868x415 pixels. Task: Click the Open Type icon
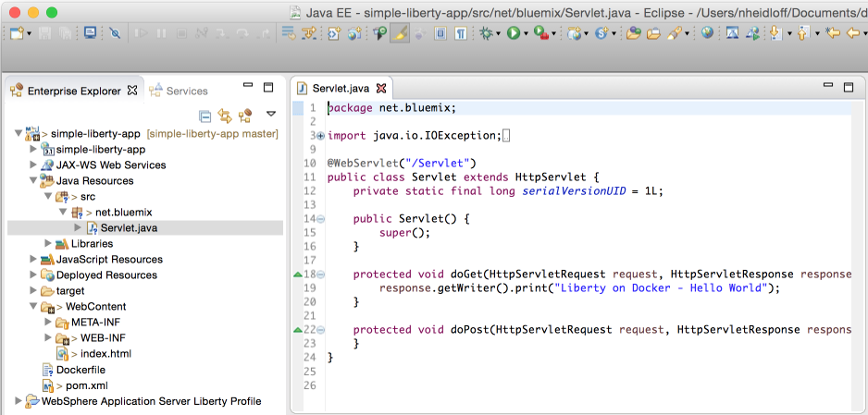tap(634, 33)
